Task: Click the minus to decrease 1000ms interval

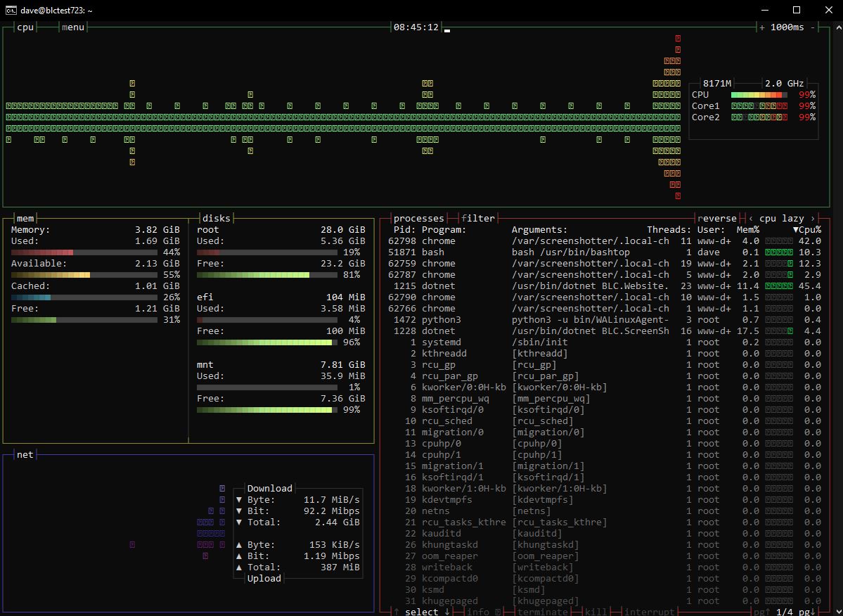Action: click(x=812, y=27)
